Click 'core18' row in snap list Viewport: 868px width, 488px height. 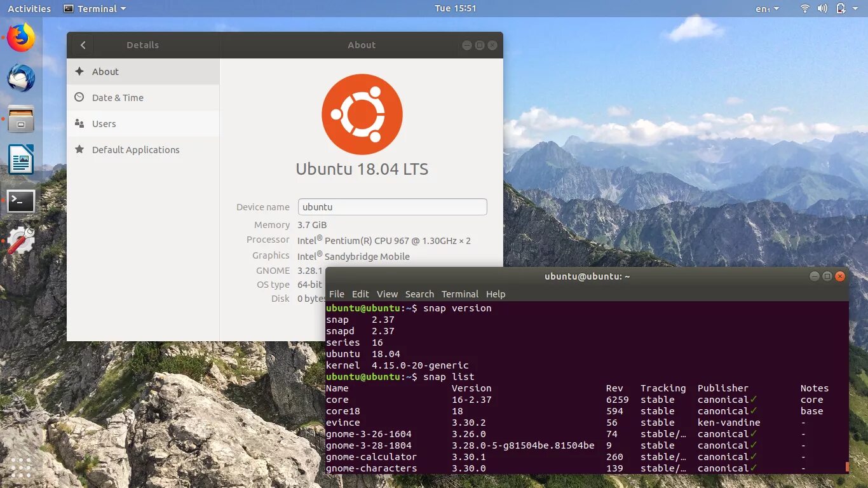point(343,411)
